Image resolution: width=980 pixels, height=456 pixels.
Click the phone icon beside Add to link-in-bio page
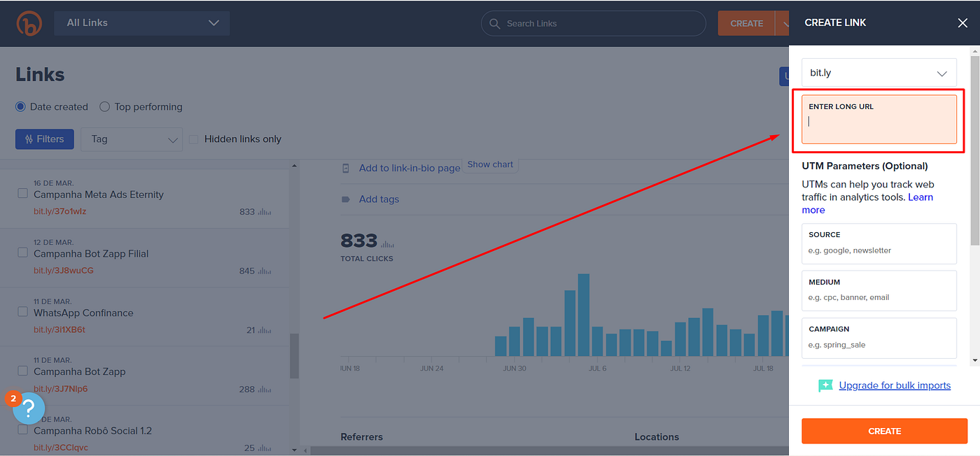tap(345, 168)
